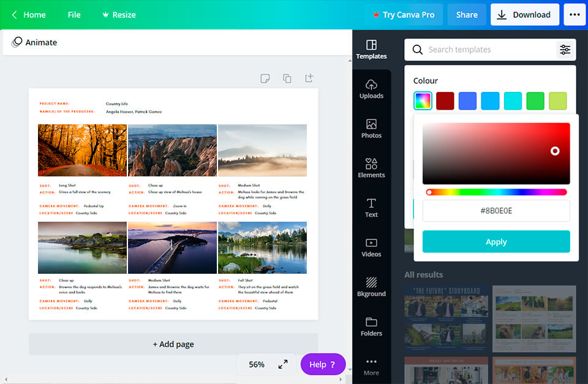Open the Videos panel
This screenshot has width=588, height=384.
pos(371,247)
